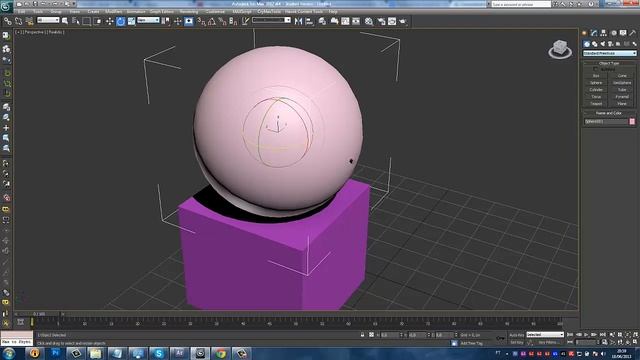
Task: Open the Modifiers menu
Action: coord(113,12)
